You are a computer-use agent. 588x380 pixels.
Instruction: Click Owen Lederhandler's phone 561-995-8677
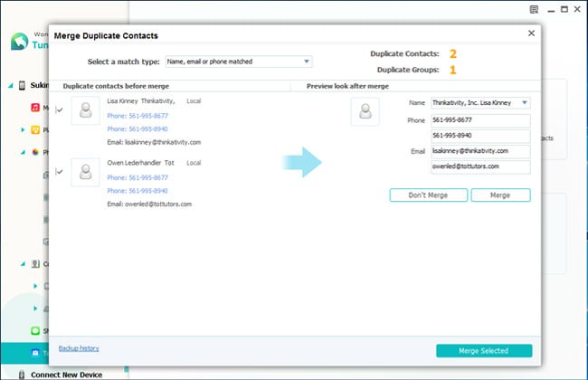138,178
